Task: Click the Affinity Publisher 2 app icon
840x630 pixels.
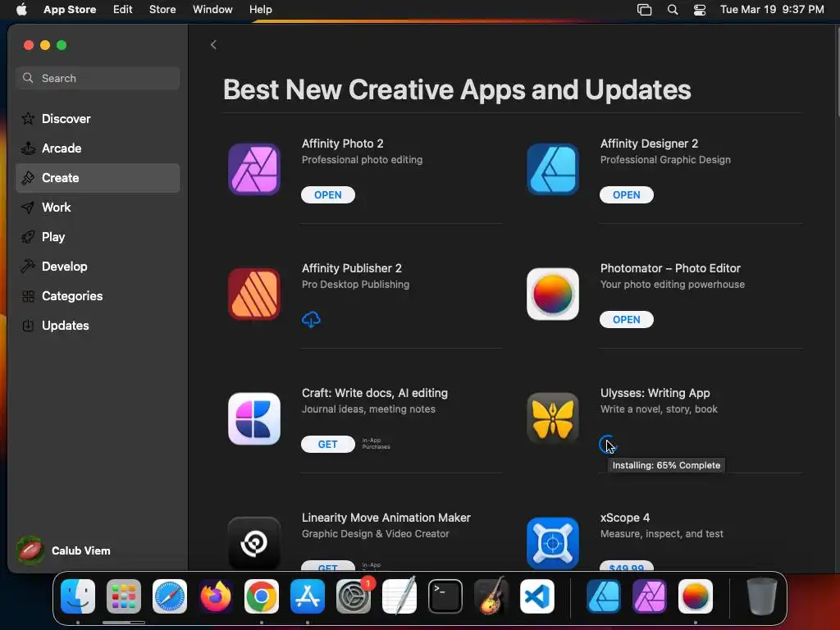Action: coord(254,294)
